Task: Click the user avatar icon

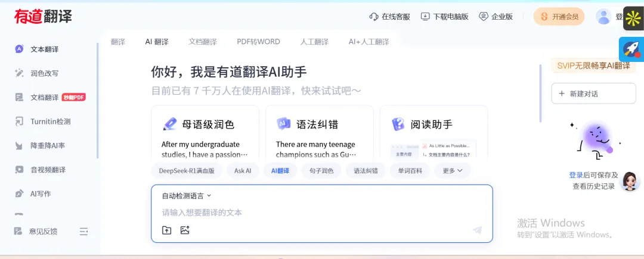Action: pos(603,17)
